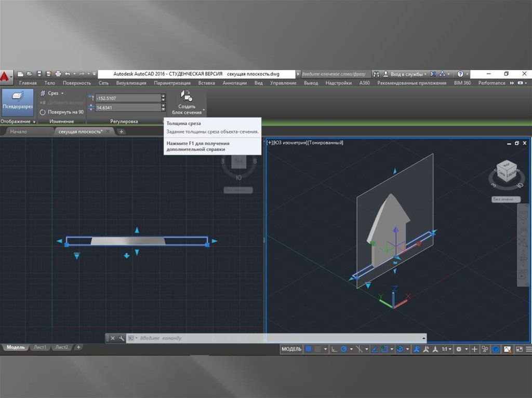Open the Help question mark icon
This screenshot has height=398, width=532.
click(x=460, y=74)
